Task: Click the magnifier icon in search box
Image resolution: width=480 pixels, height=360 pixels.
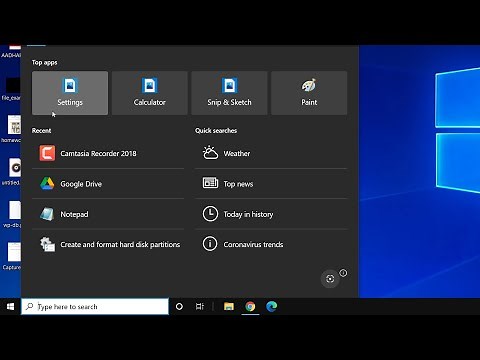Action: pyautogui.click(x=29, y=306)
